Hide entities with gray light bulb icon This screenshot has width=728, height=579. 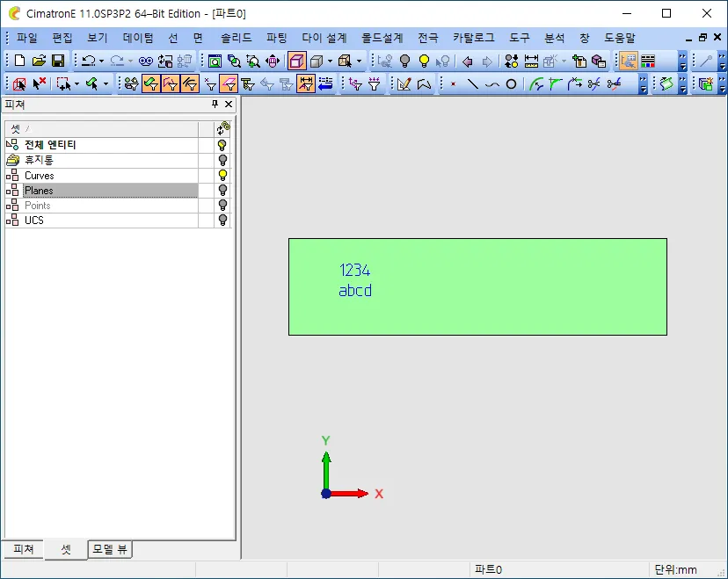point(404,61)
